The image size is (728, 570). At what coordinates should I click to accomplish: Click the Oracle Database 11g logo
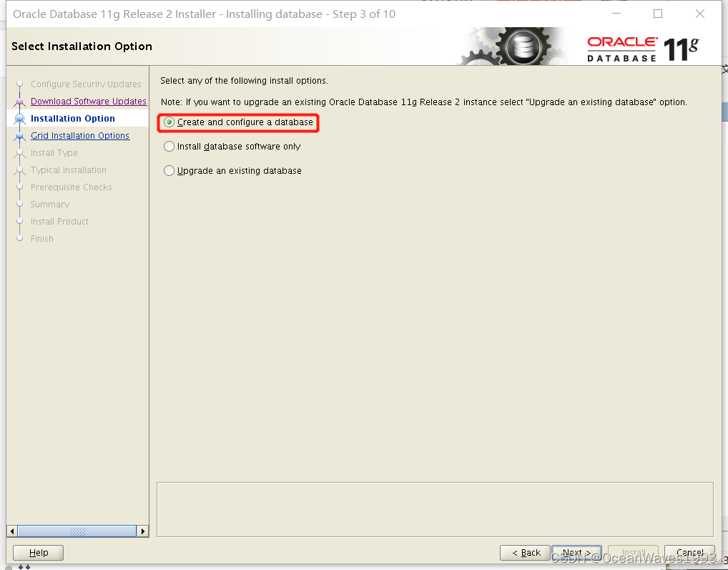tap(643, 49)
